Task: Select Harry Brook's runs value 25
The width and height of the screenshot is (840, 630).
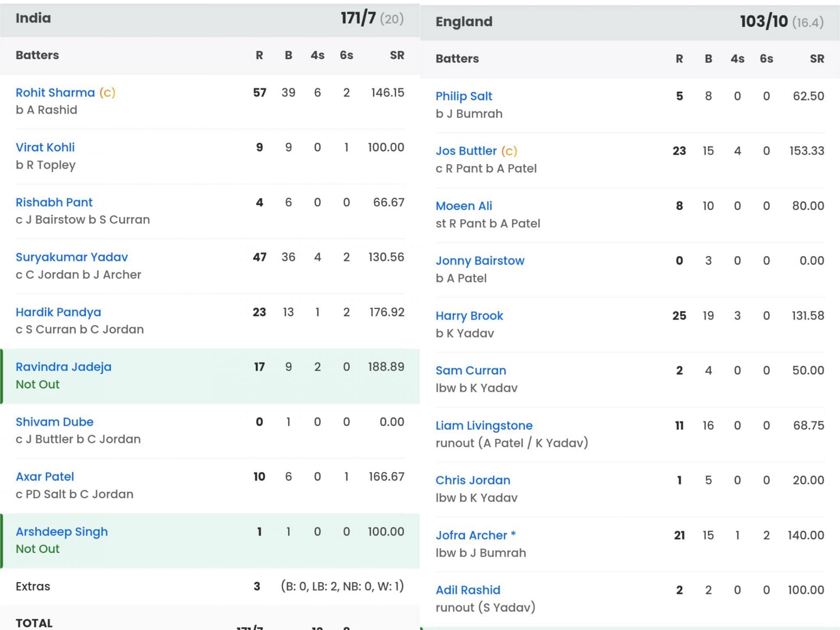Action: pos(679,316)
